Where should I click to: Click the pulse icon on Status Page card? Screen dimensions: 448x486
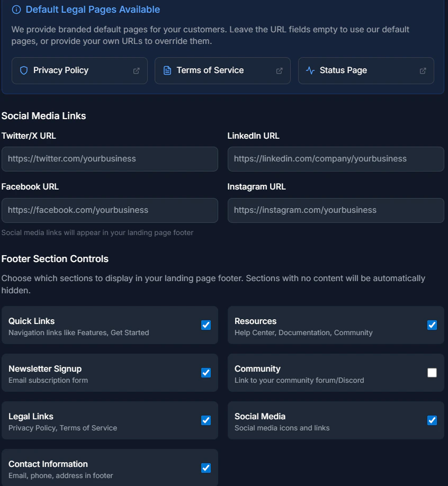click(x=310, y=70)
